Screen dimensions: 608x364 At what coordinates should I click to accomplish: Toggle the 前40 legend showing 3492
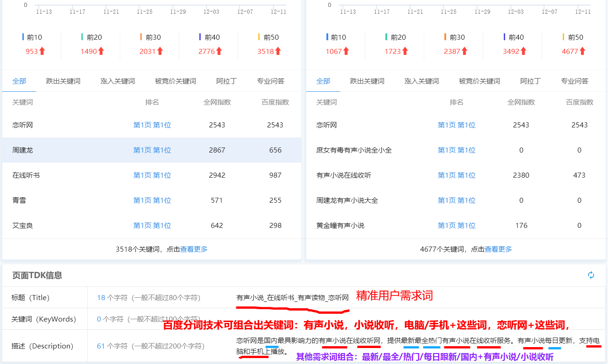[x=513, y=37]
